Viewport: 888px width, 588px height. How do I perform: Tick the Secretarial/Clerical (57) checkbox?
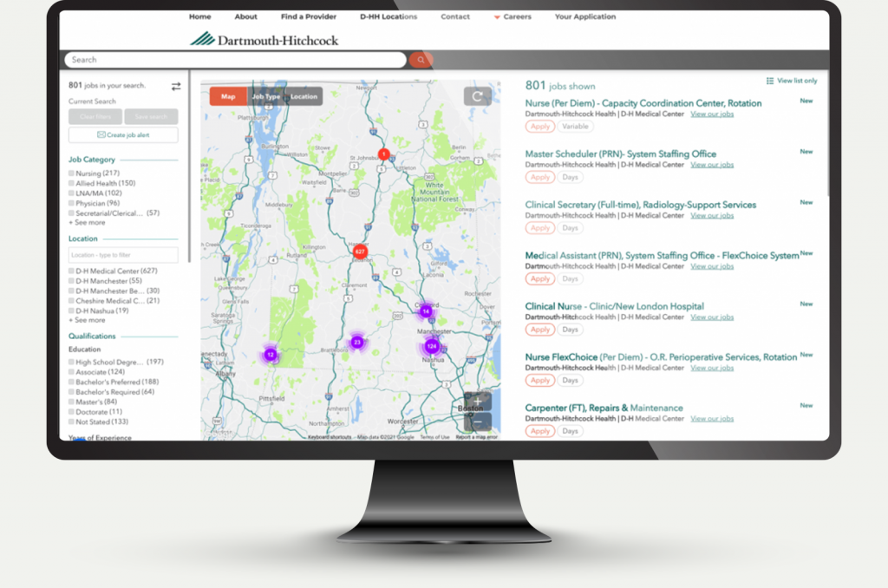71,213
